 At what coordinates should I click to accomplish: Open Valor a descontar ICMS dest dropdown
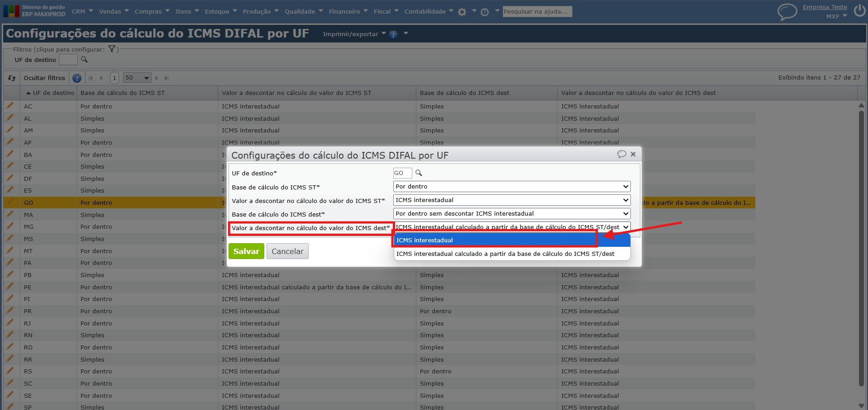[512, 226]
